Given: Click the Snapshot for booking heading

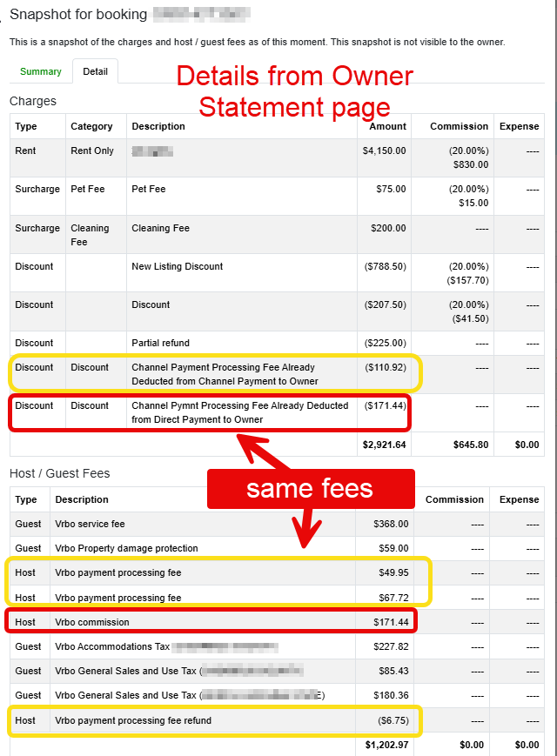Looking at the screenshot, I should [78, 15].
